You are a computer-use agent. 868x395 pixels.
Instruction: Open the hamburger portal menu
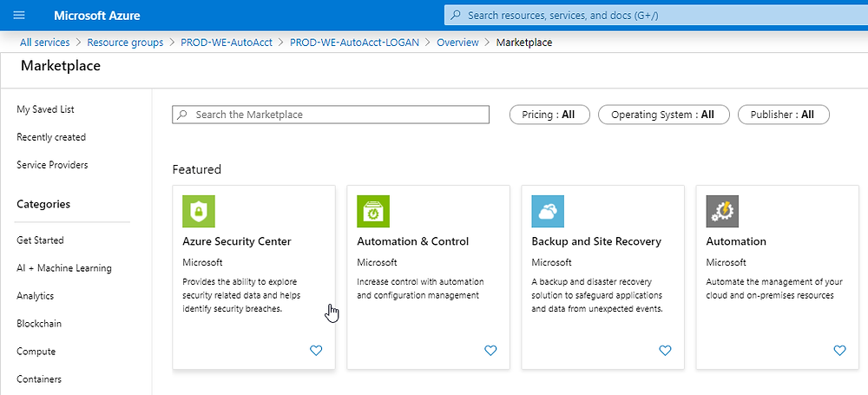[19, 16]
